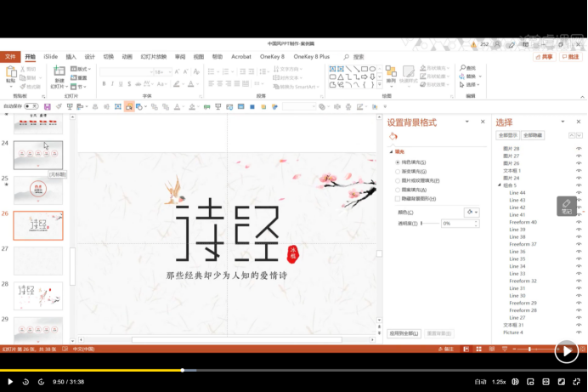Click the forward 10 seconds player icon
Screen dimensions: 588x392
point(42,382)
